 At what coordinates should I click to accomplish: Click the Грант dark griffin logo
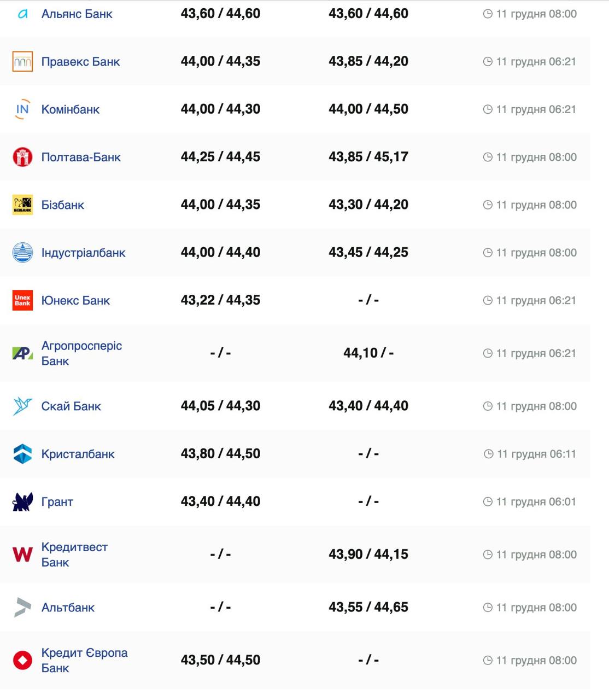[x=22, y=501]
